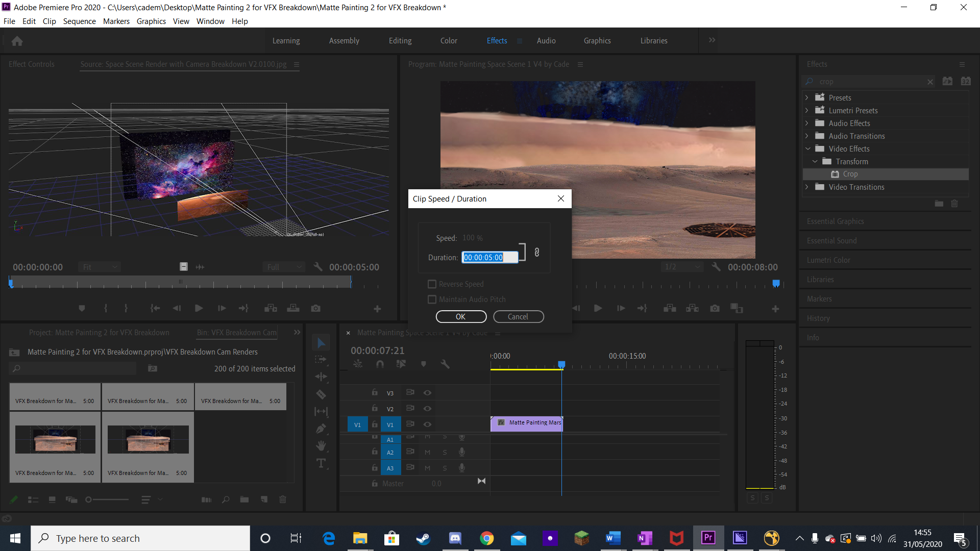This screenshot has width=980, height=551.
Task: Expand the Video Transitions folder
Action: [x=807, y=187]
